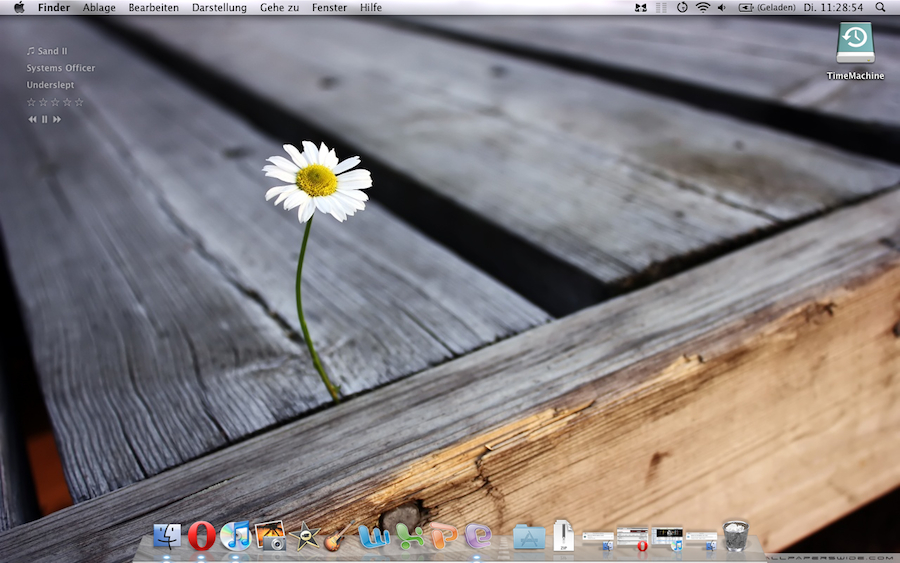
Task: Open the Apple menu
Action: tap(20, 7)
